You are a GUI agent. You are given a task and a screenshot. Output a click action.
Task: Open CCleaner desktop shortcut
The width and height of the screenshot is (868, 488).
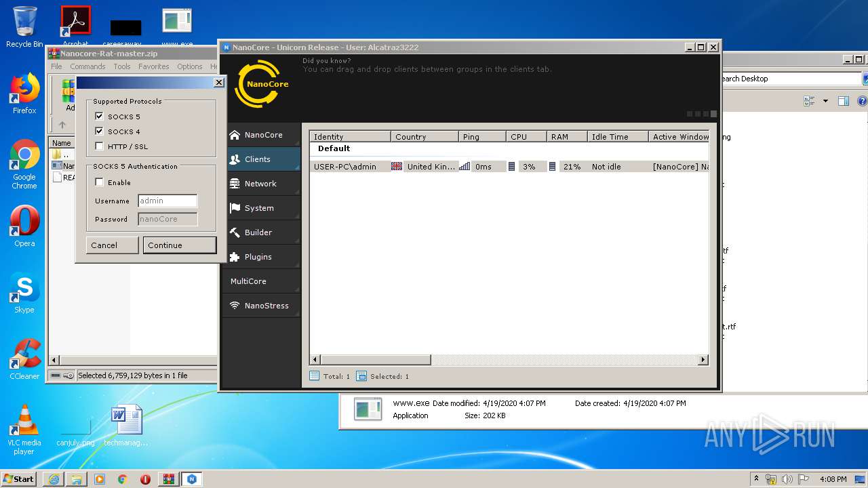click(x=24, y=359)
